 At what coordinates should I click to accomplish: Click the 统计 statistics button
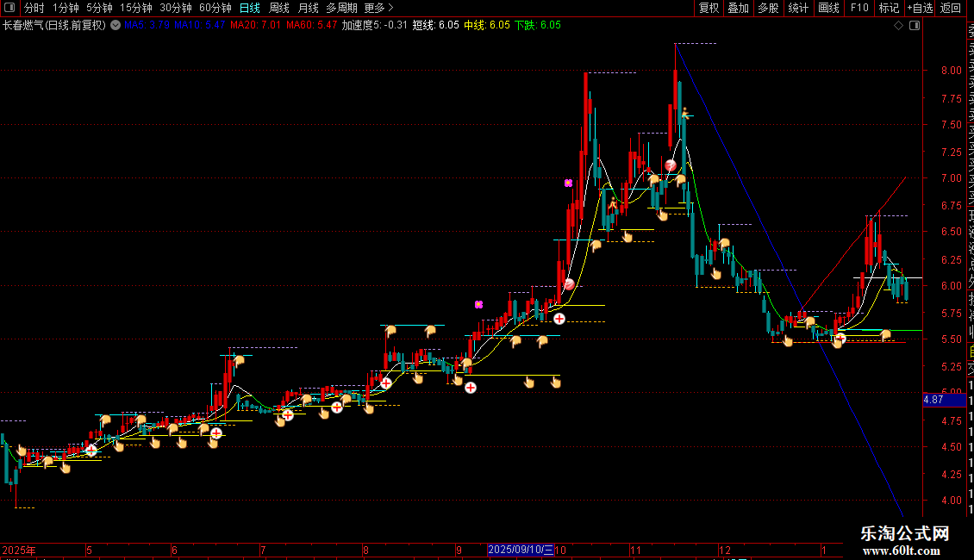(798, 8)
